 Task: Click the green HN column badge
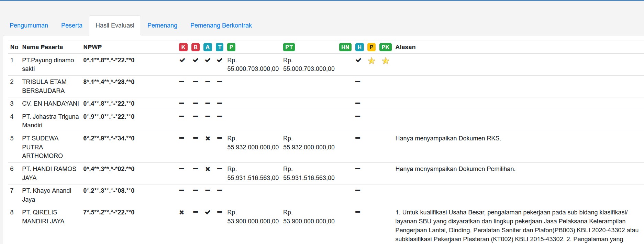coord(345,47)
